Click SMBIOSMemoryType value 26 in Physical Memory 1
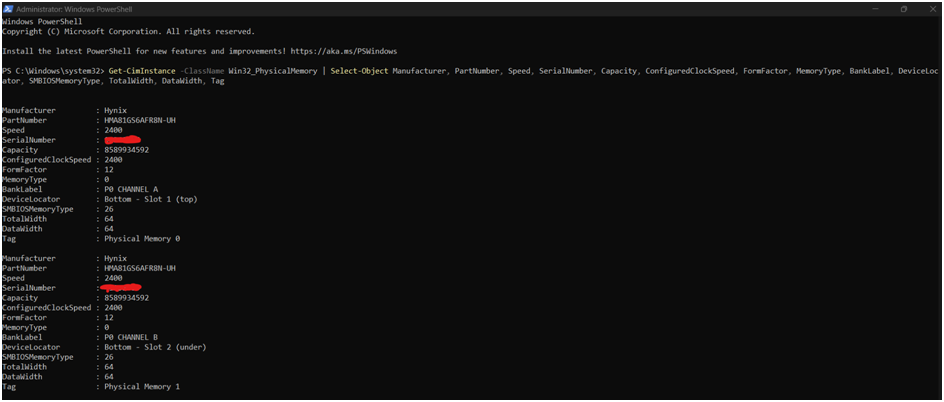944x402 pixels. [x=109, y=357]
